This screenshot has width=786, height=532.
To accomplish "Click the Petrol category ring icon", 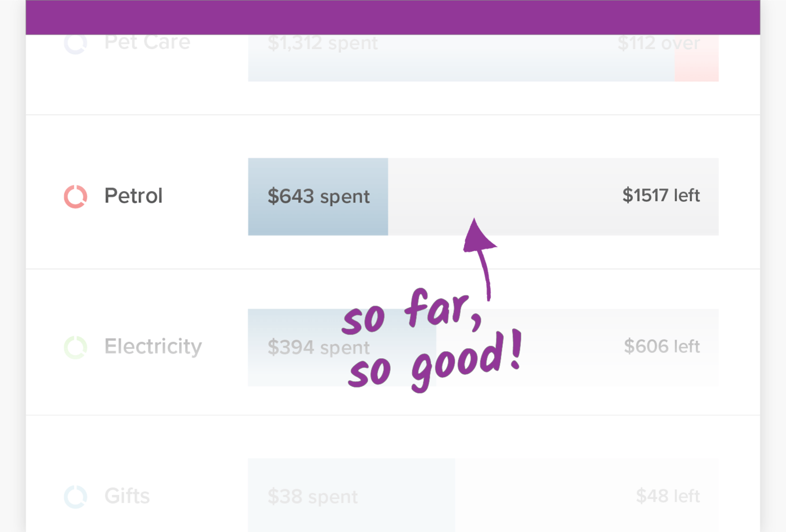I will (x=76, y=196).
